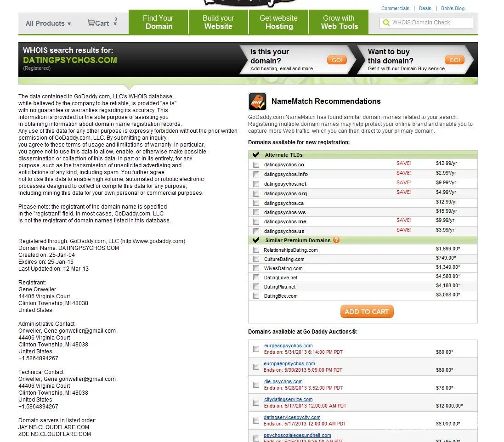The image size is (504, 442).
Task: Click the Commercials link
Action: click(x=395, y=8)
